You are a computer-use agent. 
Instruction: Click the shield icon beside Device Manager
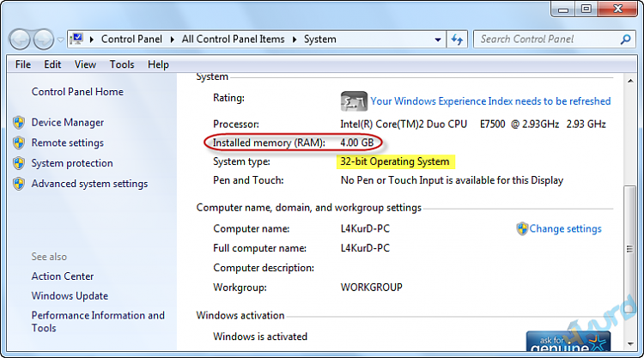click(19, 123)
